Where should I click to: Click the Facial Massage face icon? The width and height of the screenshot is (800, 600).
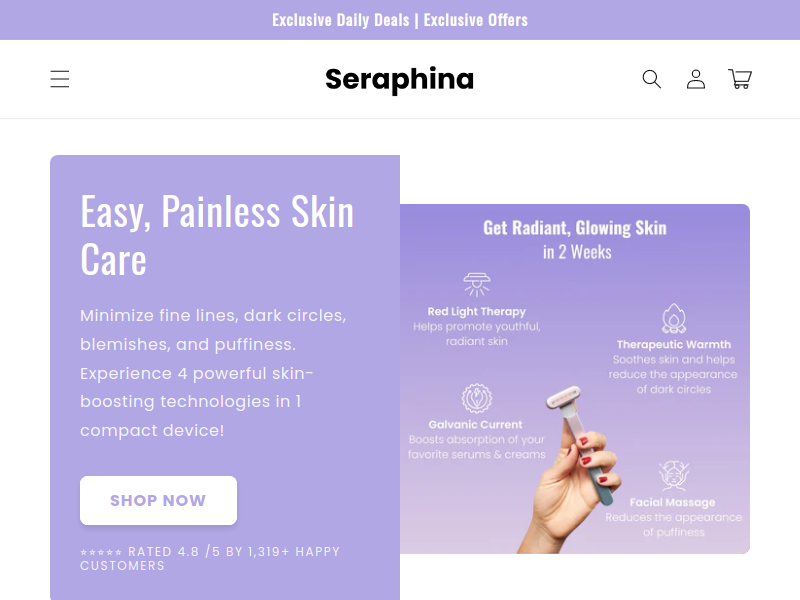tap(673, 476)
